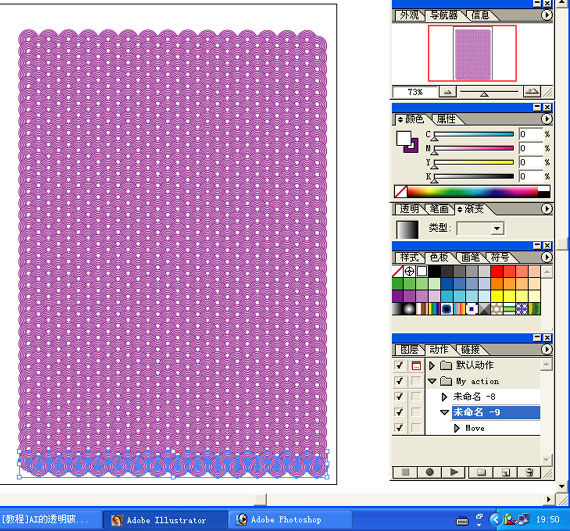The width and height of the screenshot is (570, 531).
Task: Create a new action icon
Action: click(x=506, y=472)
